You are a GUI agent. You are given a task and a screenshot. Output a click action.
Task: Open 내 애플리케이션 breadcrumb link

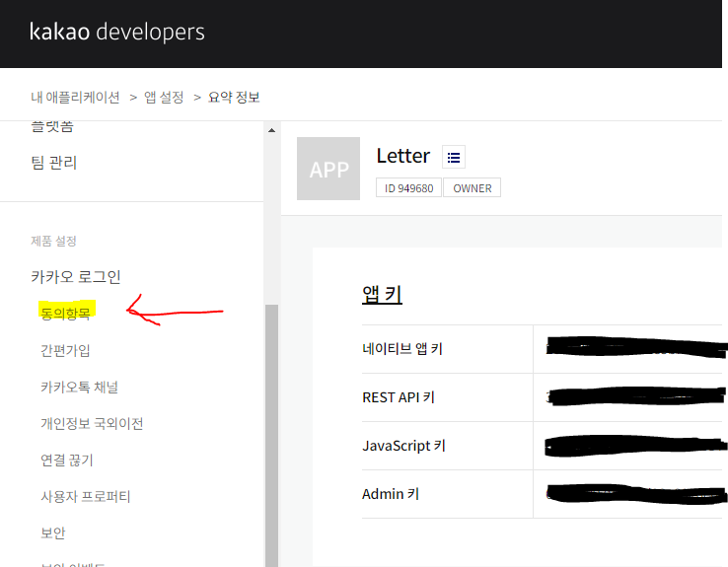[x=76, y=98]
